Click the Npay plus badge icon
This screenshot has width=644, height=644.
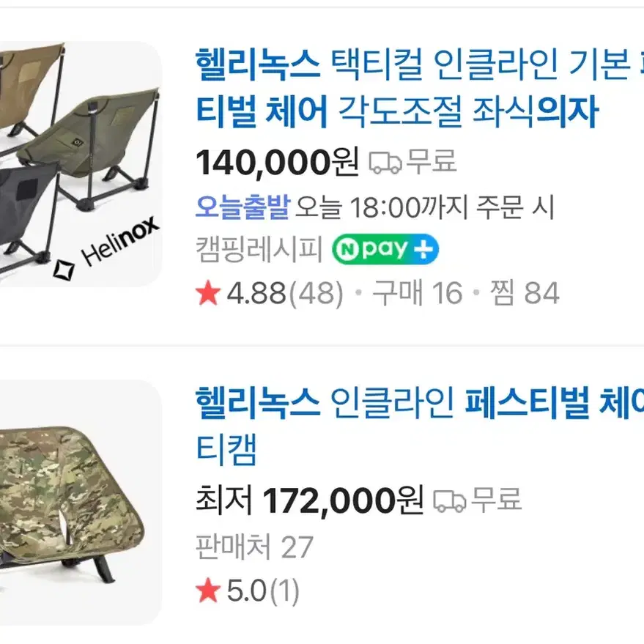pos(385,249)
